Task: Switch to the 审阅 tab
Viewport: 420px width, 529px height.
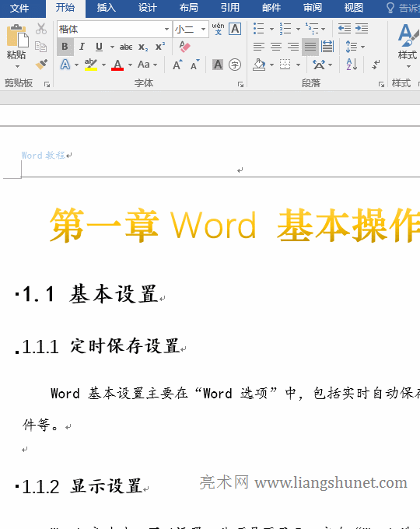Action: pyautogui.click(x=313, y=8)
